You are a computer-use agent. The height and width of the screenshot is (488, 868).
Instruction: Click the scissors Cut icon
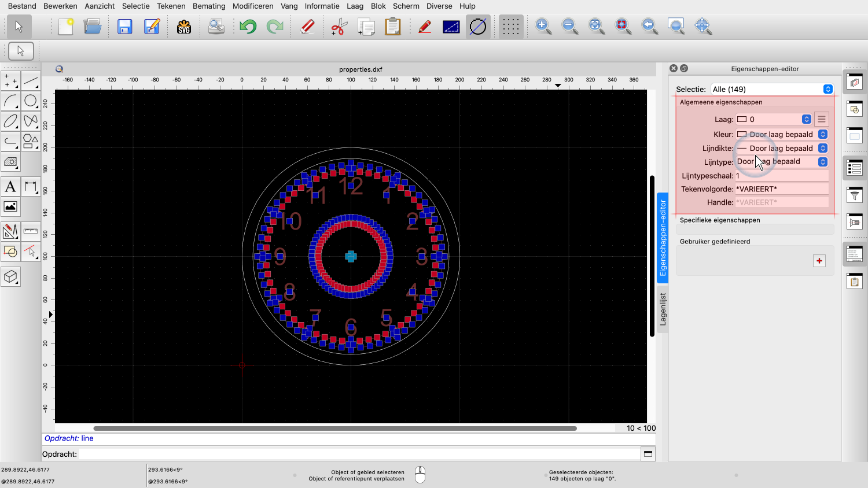(339, 27)
